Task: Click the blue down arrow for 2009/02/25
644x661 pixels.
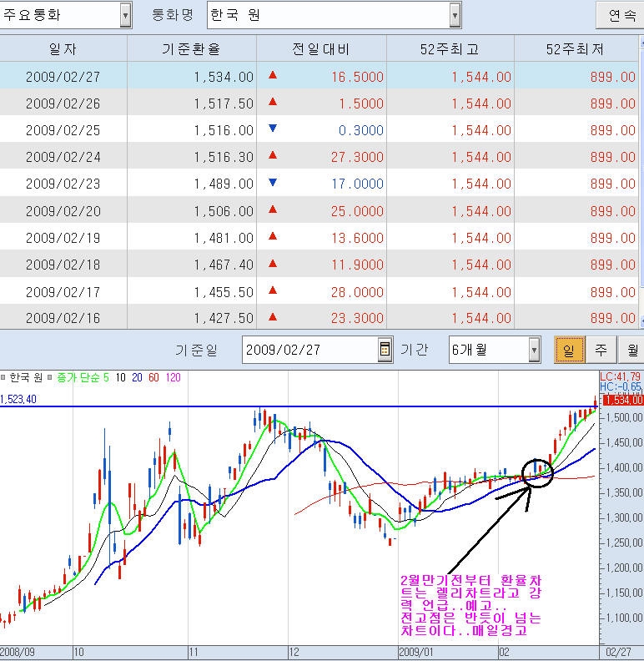Action: (272, 129)
